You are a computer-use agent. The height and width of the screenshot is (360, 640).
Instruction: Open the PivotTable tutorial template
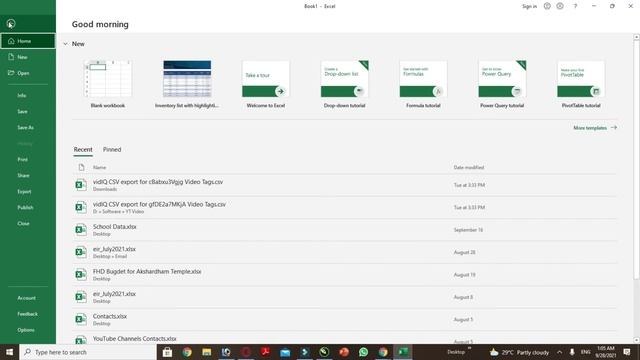point(581,84)
